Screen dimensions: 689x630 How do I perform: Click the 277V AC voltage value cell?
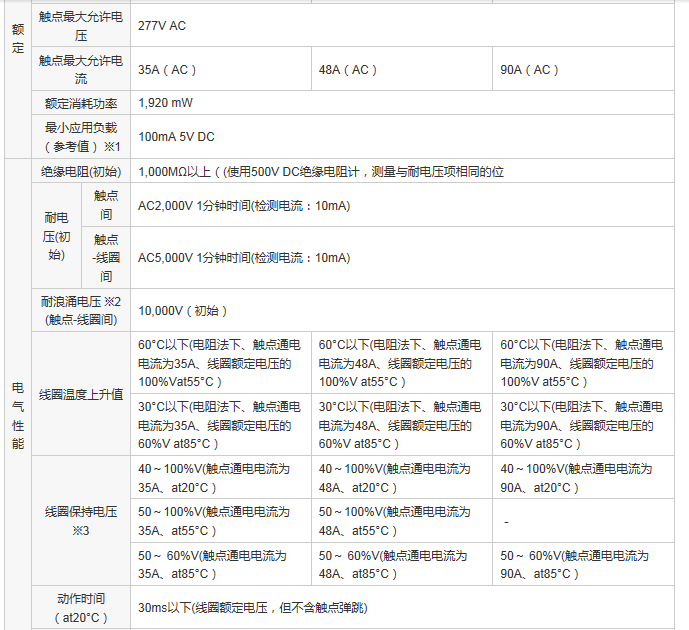click(162, 25)
